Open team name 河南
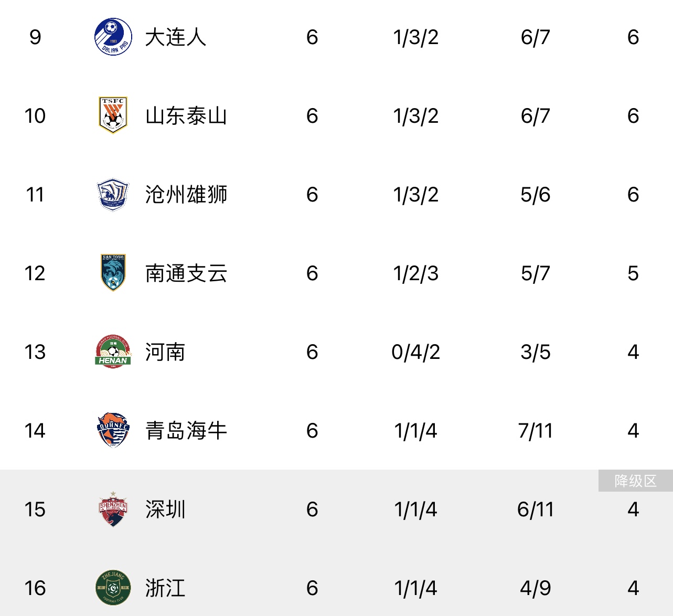 [165, 352]
